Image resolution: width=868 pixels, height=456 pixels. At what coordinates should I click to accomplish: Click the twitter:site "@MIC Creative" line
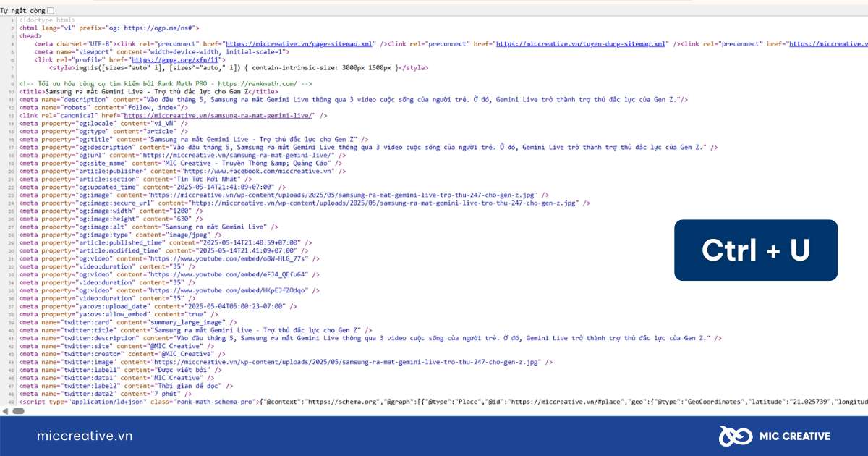[x=116, y=346]
